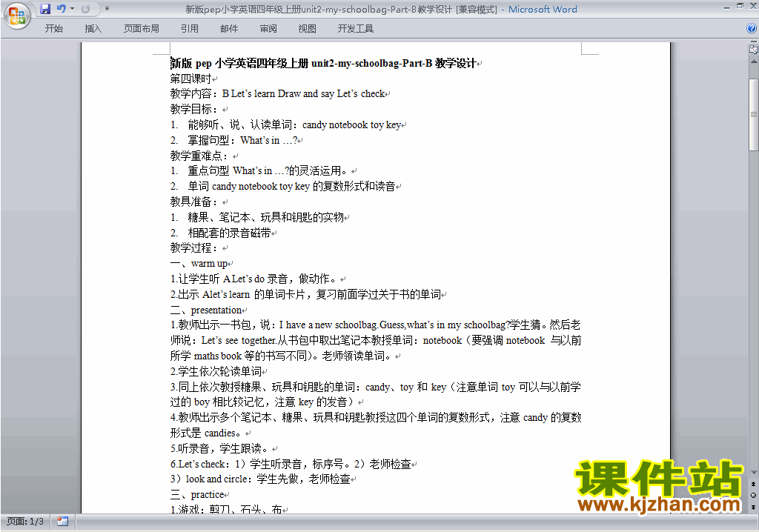Click the Save floppy-disk icon
Viewport: 759px width, 532px height.
(x=45, y=9)
